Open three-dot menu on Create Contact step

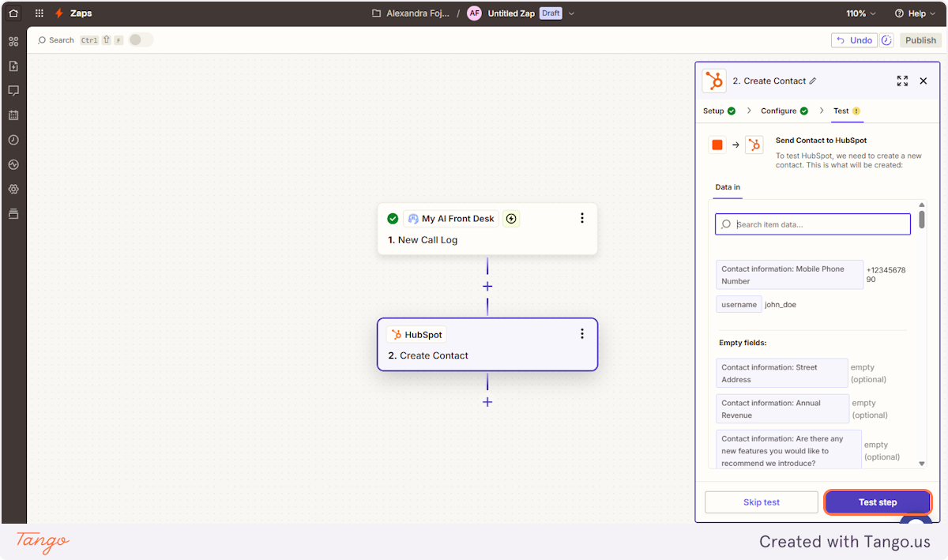pos(582,334)
